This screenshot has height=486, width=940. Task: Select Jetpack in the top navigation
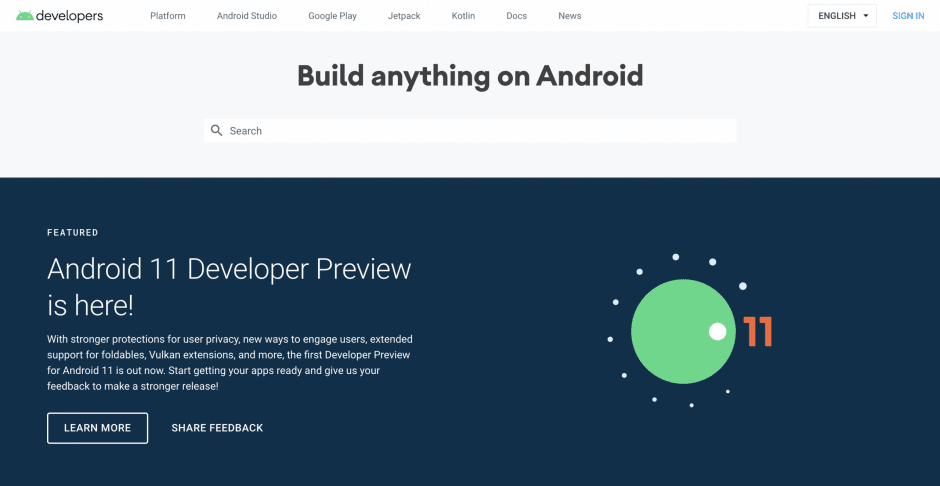click(404, 16)
